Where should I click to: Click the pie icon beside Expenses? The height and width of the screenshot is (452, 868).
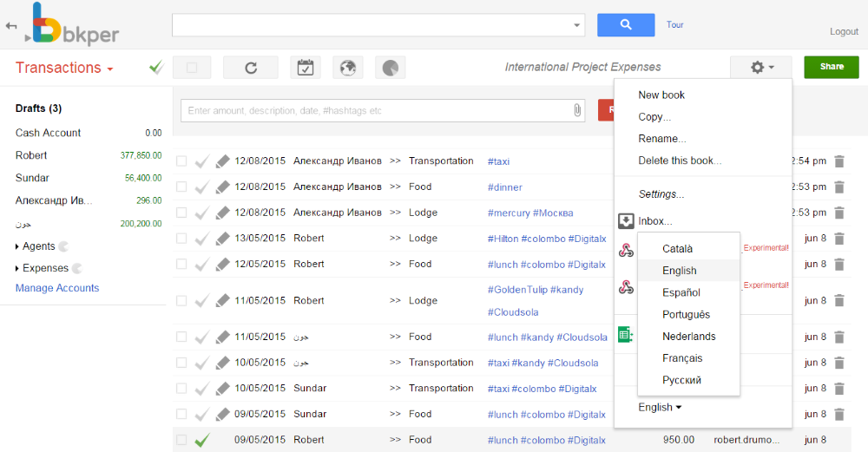77,268
